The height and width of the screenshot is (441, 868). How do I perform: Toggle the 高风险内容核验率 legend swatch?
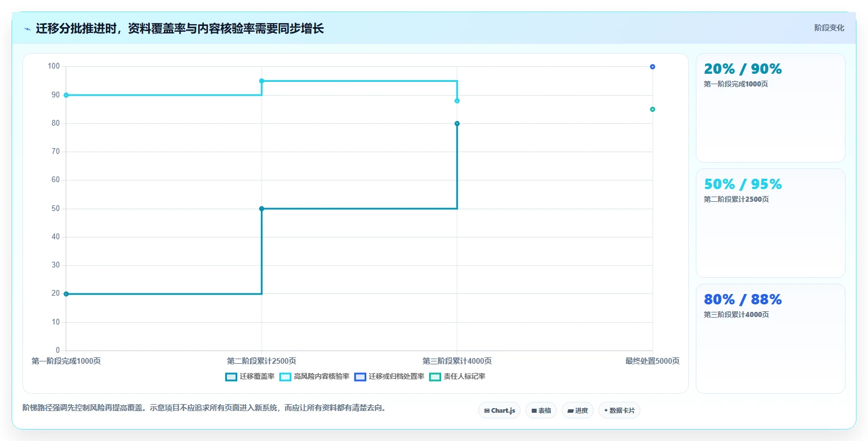tap(285, 376)
